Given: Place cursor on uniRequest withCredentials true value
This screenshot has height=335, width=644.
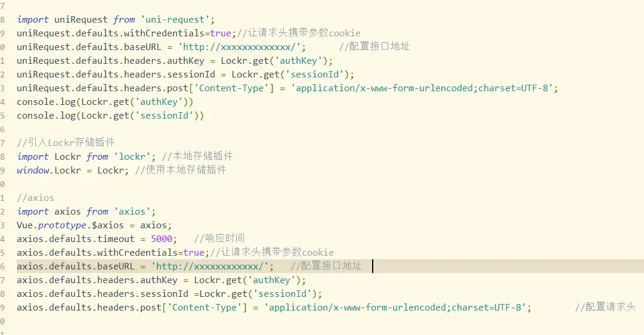Looking at the screenshot, I should point(220,33).
